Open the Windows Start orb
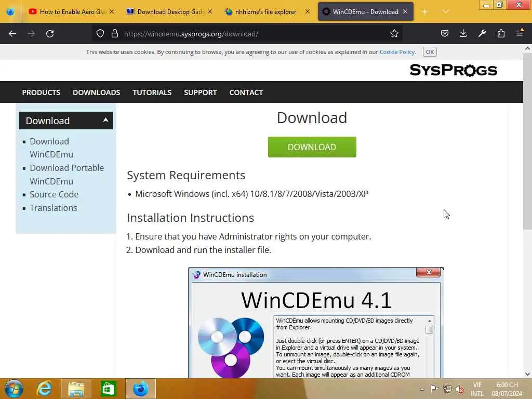The width and height of the screenshot is (532, 399). click(x=14, y=389)
